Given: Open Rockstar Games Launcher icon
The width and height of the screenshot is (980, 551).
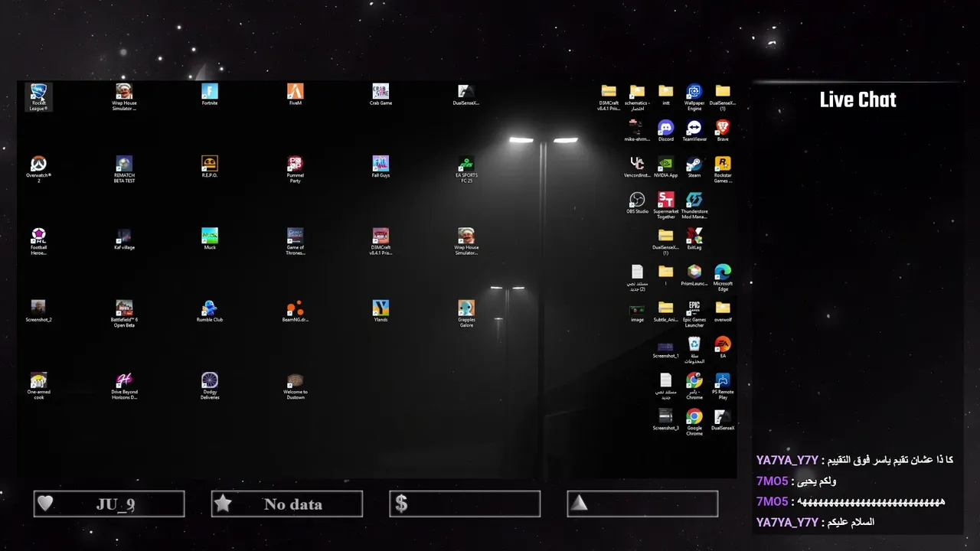Looking at the screenshot, I should [722, 170].
